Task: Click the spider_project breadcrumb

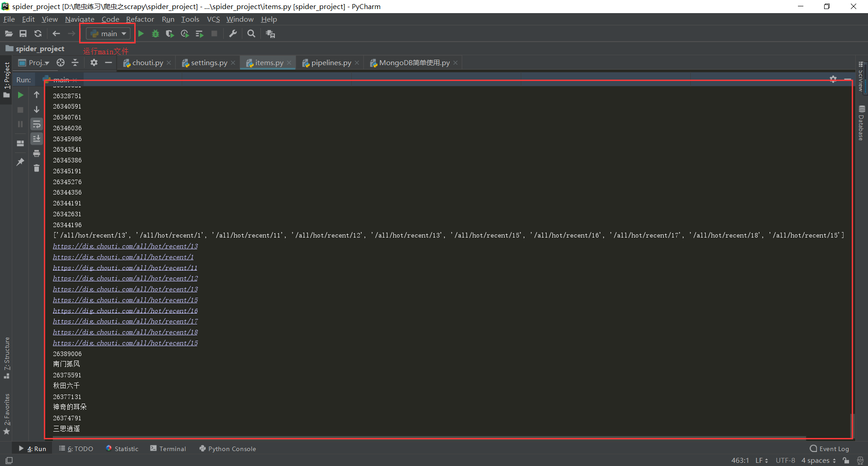Action: click(x=35, y=48)
